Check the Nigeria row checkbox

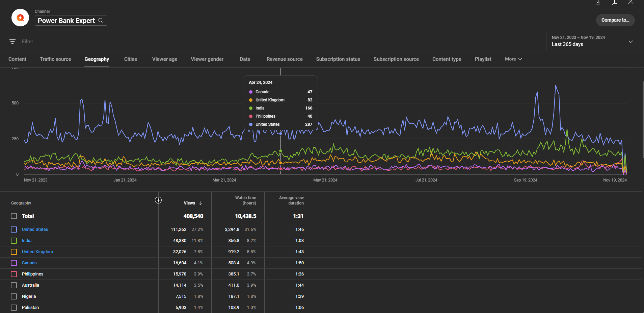14,296
